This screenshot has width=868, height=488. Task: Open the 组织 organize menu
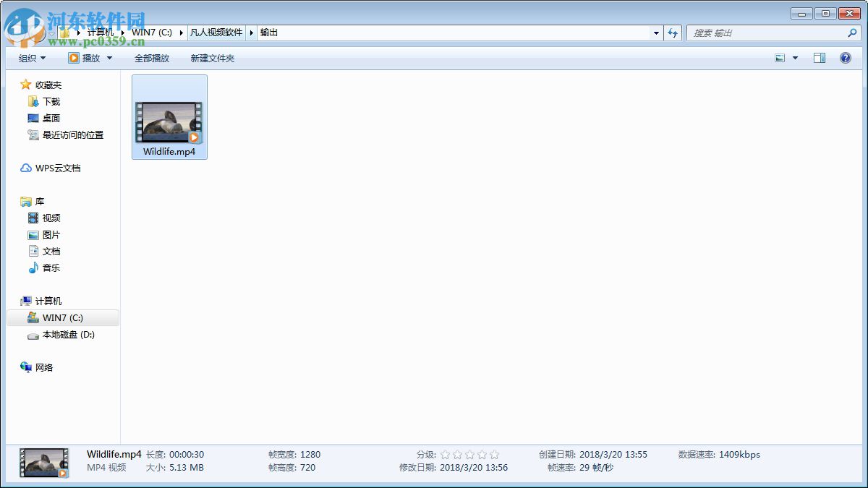[x=33, y=59]
